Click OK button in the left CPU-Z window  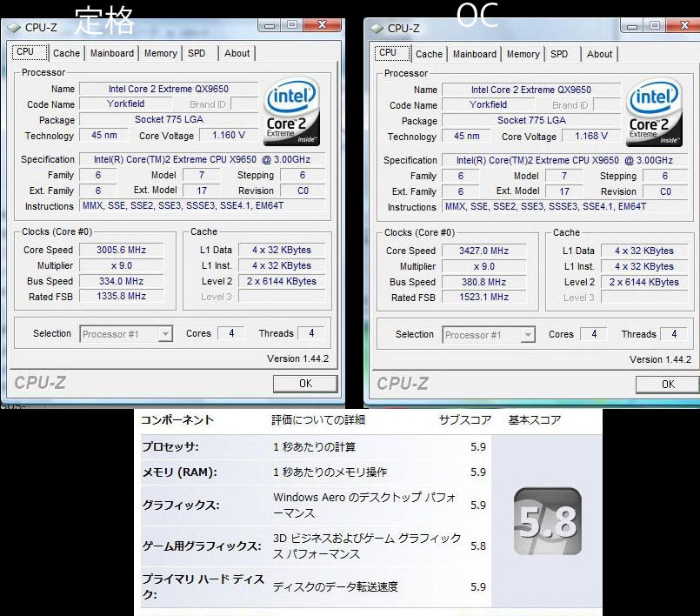click(x=305, y=384)
